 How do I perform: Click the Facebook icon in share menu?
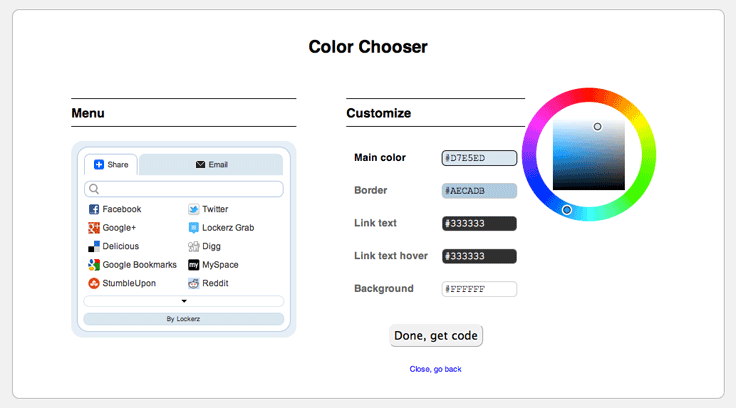94,209
